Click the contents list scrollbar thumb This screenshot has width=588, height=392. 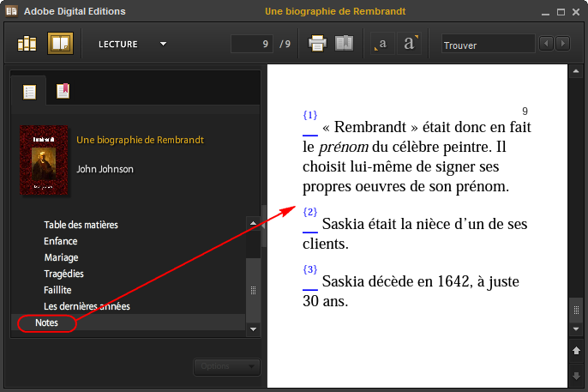(253, 290)
